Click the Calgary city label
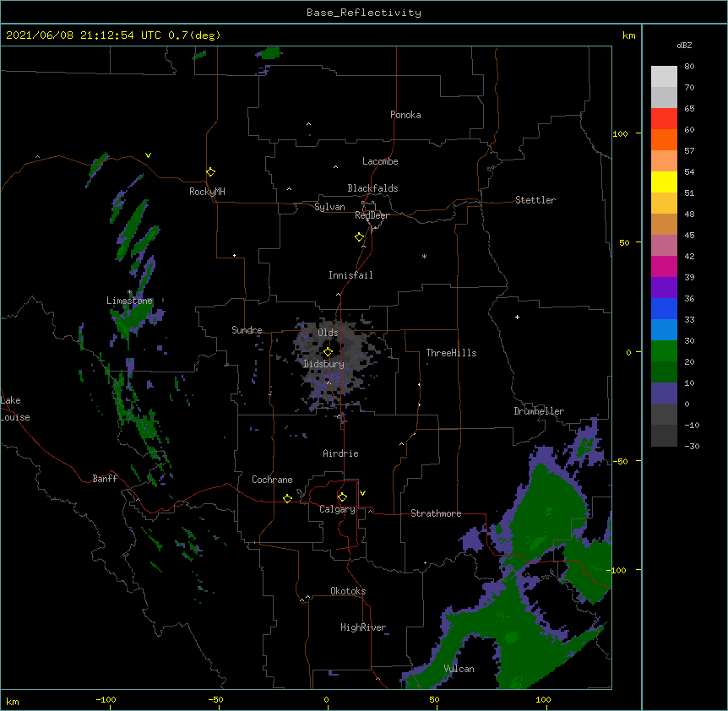Viewport: 728px width, 711px height. coord(337,509)
